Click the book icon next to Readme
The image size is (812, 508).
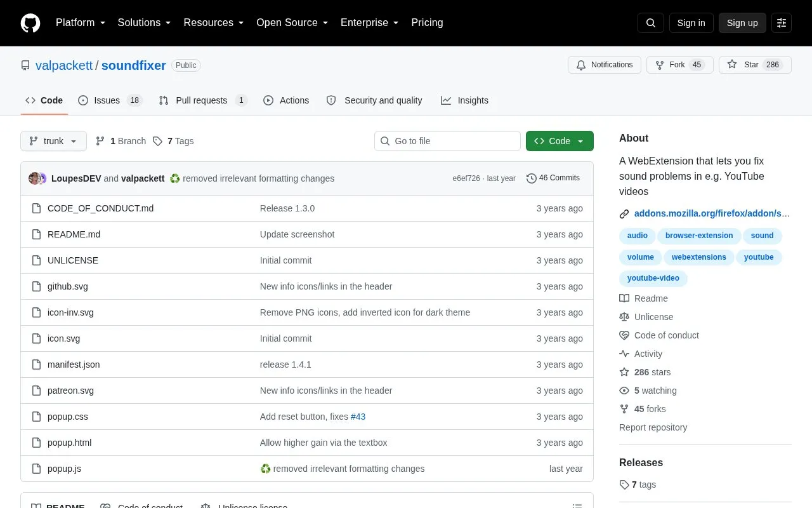click(x=624, y=298)
